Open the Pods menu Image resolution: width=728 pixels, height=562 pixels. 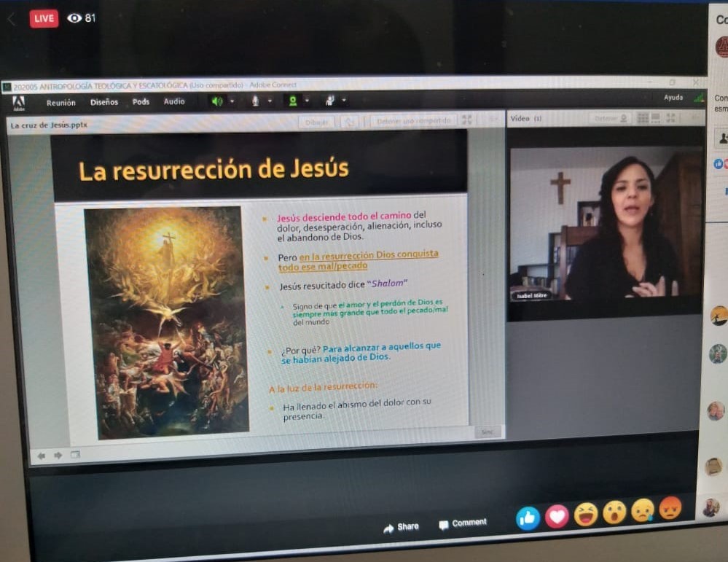pyautogui.click(x=141, y=102)
